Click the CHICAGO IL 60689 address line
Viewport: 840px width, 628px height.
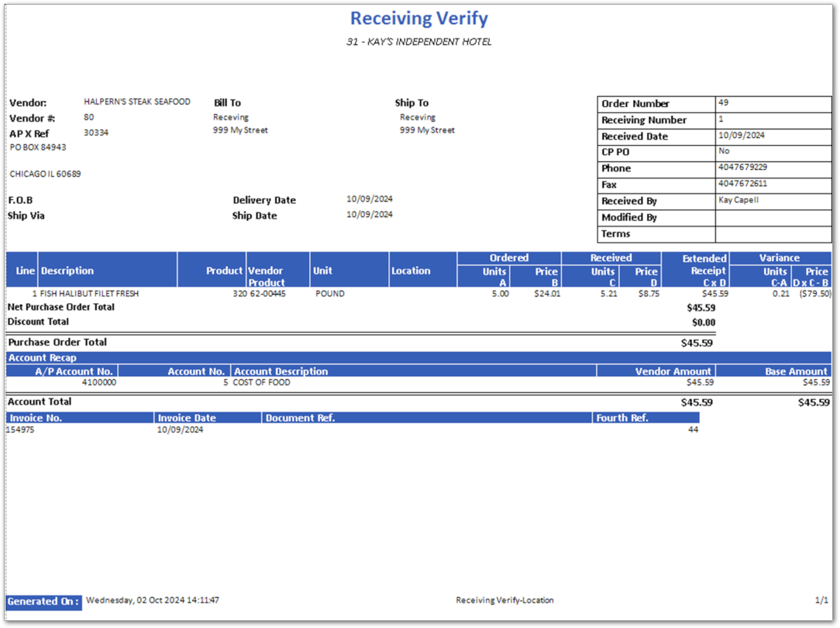point(46,174)
